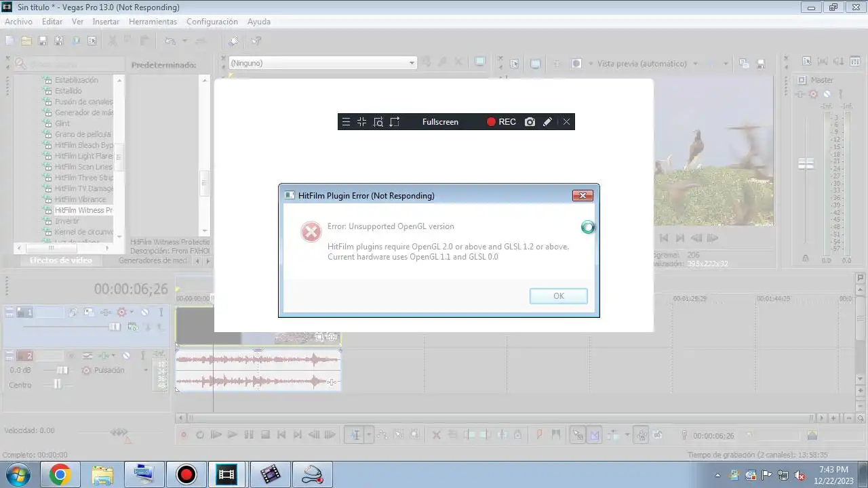Click Play in the timeline transport bar
Image resolution: width=868 pixels, height=488 pixels.
pos(233,435)
